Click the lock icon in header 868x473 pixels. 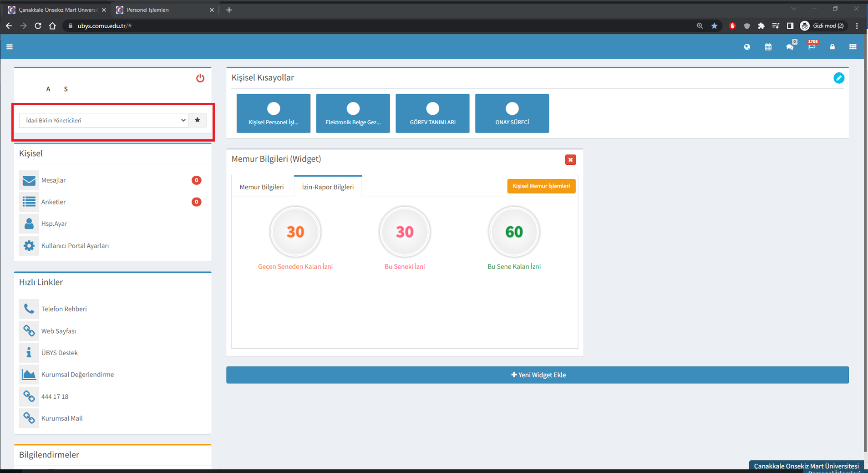coord(832,47)
